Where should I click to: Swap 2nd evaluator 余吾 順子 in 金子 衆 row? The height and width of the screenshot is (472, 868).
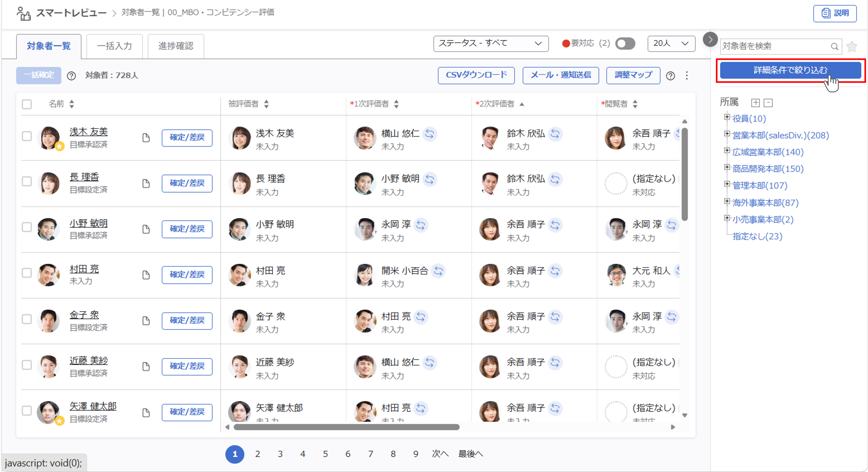[x=555, y=317]
